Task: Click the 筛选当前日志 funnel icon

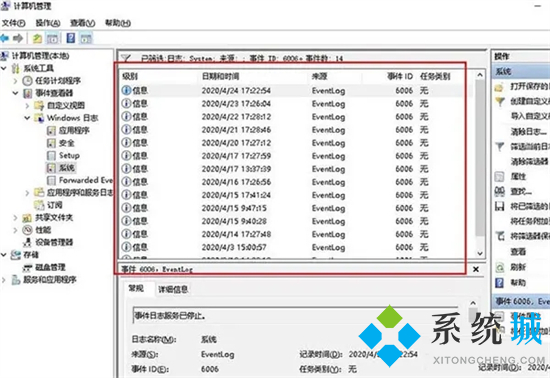Action: point(500,147)
